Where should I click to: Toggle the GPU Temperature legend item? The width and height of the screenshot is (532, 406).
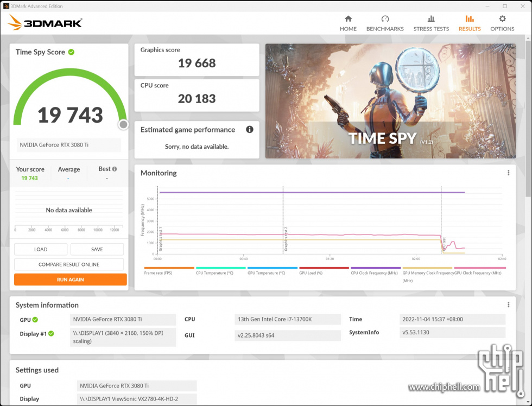272,271
